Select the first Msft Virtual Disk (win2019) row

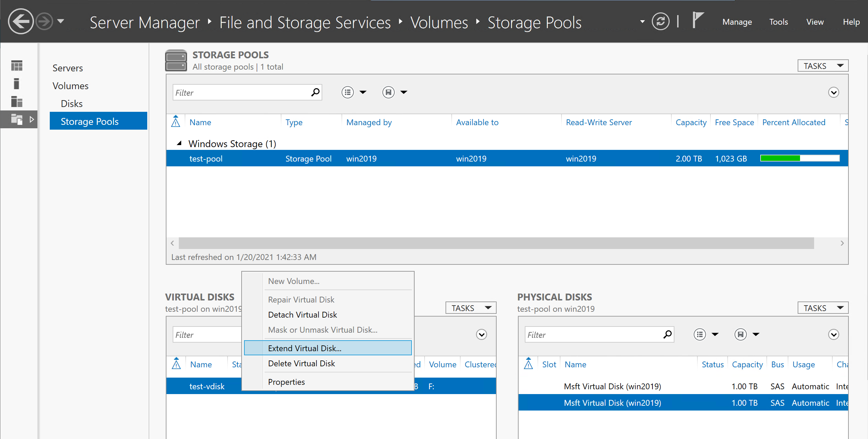[683, 386]
